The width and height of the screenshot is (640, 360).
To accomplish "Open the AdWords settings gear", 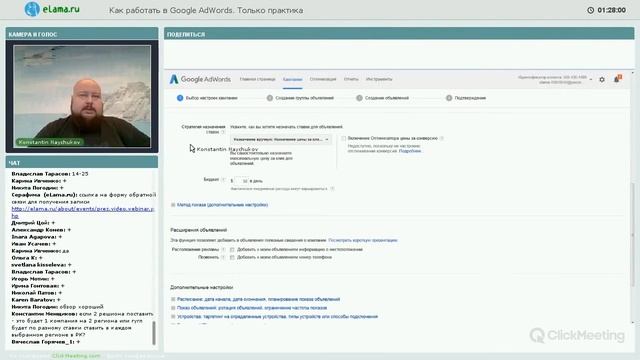I will 602,80.
